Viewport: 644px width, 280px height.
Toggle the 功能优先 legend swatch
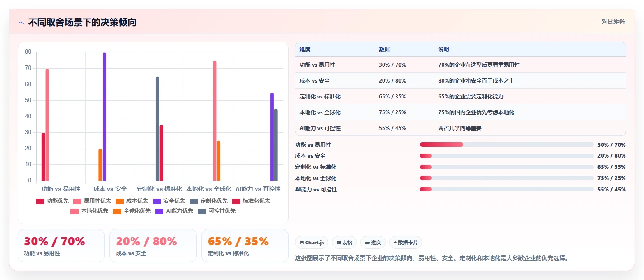(x=40, y=201)
